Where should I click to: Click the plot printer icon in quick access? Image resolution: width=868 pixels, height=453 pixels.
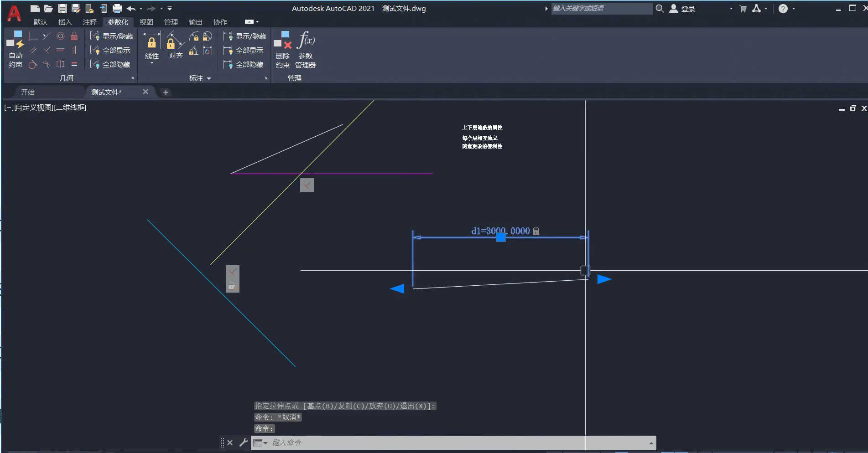tap(117, 8)
